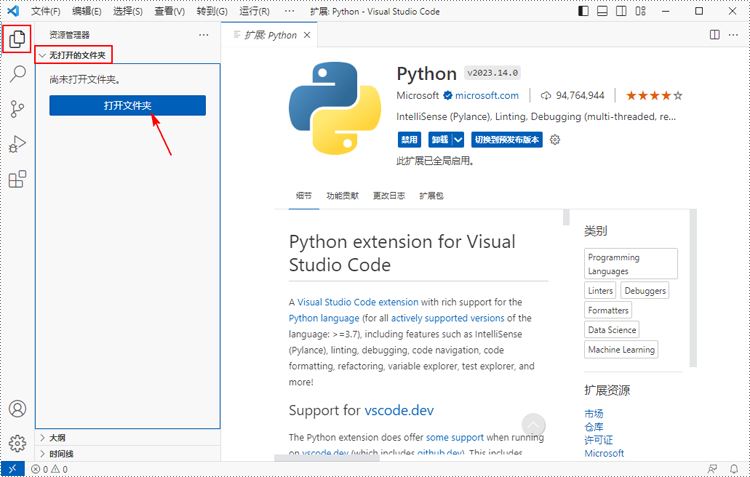The width and height of the screenshot is (750, 477).
Task: Select the Data Science category tag
Action: [612, 330]
